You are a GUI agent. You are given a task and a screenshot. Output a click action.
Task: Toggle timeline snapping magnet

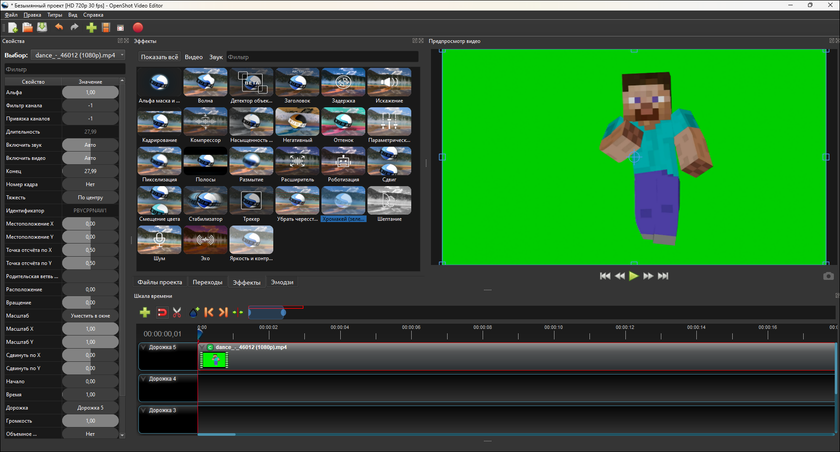point(161,312)
